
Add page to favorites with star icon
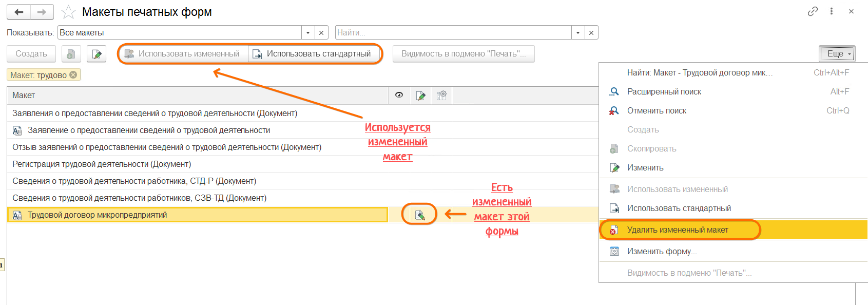(x=68, y=12)
